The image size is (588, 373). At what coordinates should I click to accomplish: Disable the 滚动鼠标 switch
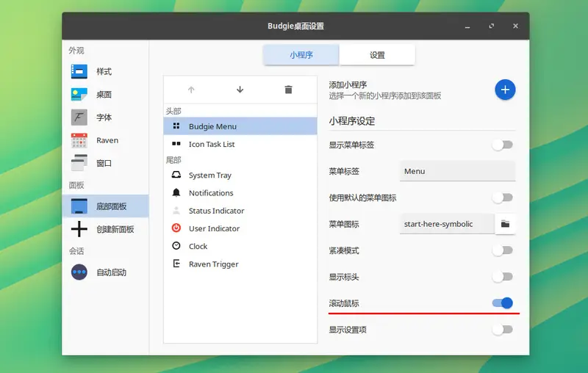[502, 303]
